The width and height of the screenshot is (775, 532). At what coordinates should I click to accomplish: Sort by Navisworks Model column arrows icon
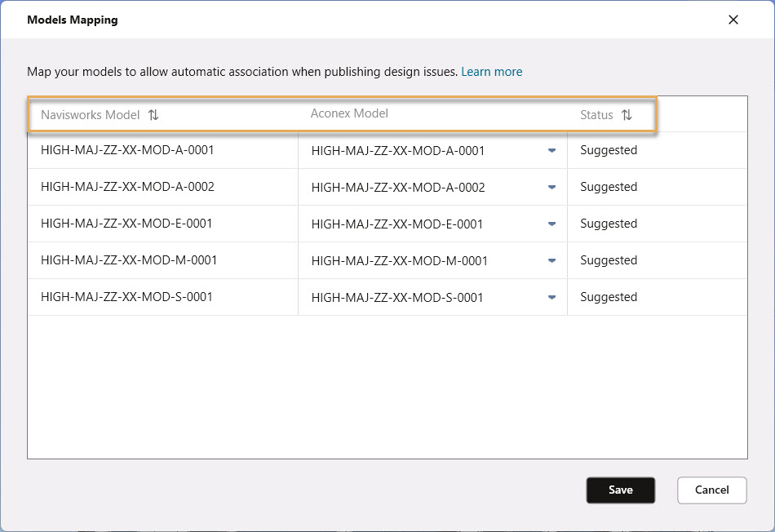coord(153,115)
